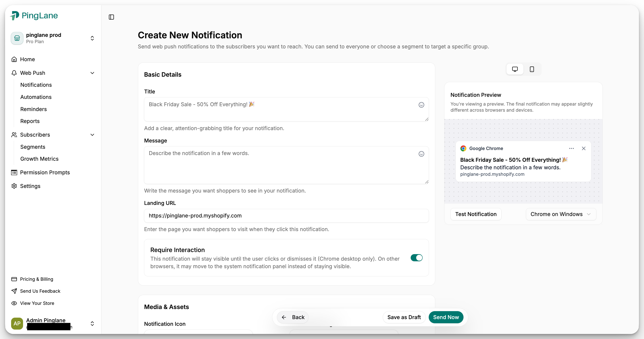The image size is (644, 339).
Task: Go Back from the notification form
Action: [293, 317]
